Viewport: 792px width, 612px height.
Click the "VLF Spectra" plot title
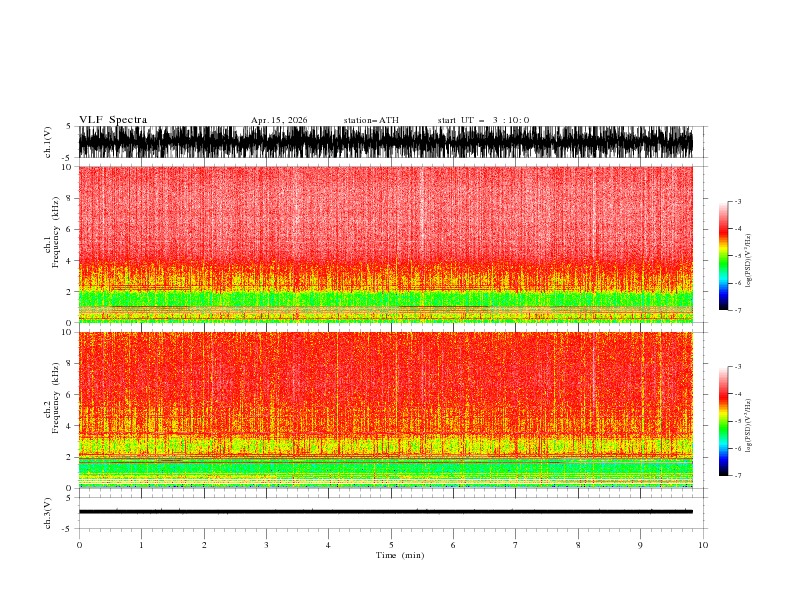tap(113, 120)
